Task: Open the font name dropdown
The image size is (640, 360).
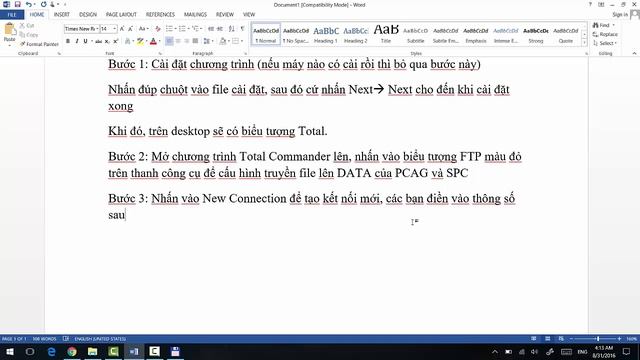Action: pyautogui.click(x=97, y=29)
